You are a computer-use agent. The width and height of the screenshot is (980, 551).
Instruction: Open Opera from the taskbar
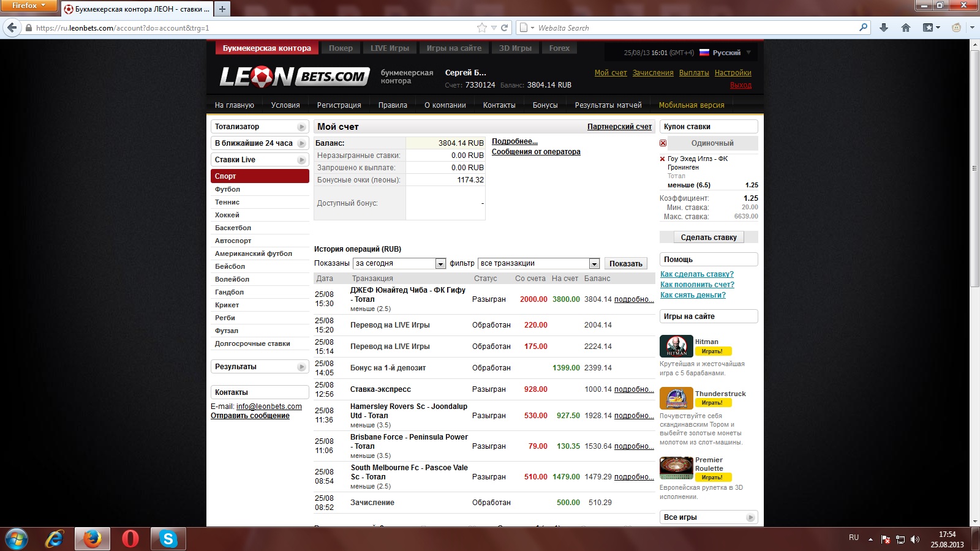130,539
